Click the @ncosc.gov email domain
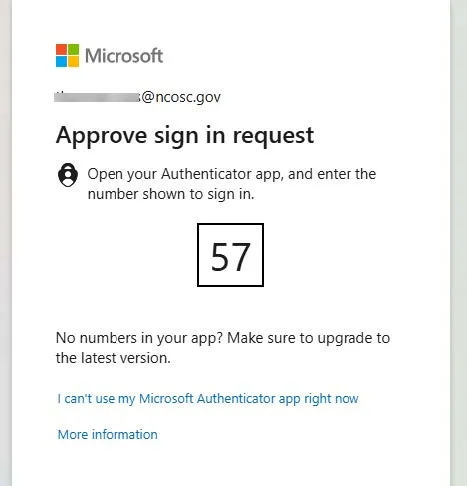The height and width of the screenshot is (486, 467). pos(181,97)
